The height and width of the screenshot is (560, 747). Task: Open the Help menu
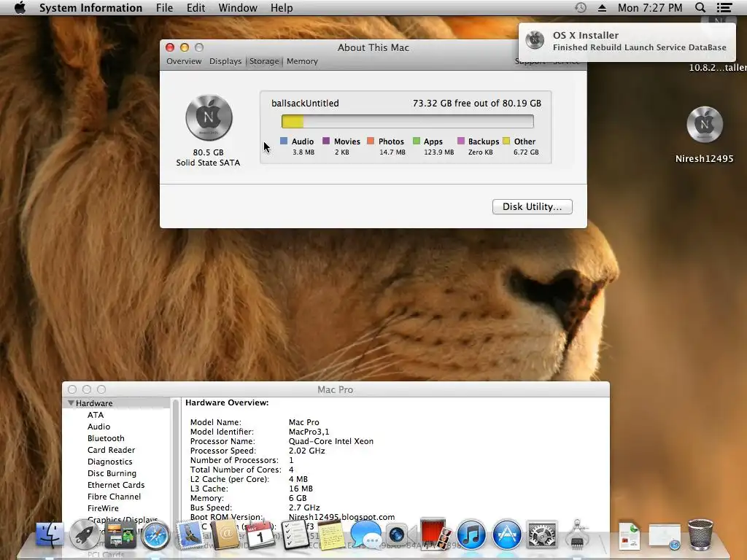click(282, 7)
